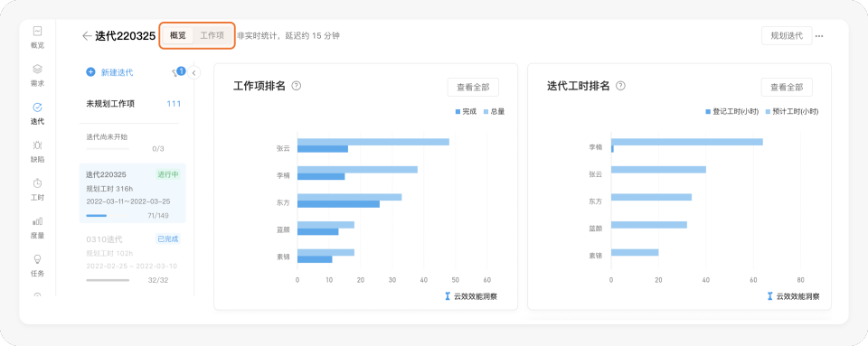Viewport: 868px width, 346px height.
Task: Switch to the 概览 tab
Action: (178, 35)
